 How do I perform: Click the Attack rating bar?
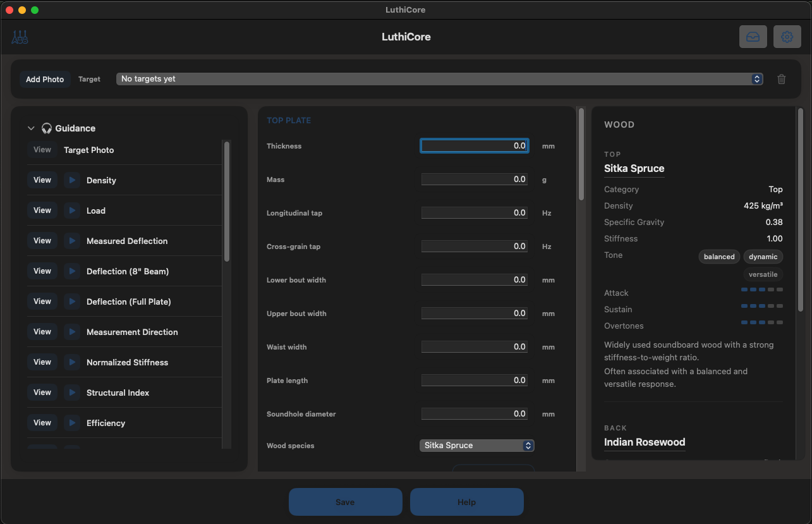762,289
